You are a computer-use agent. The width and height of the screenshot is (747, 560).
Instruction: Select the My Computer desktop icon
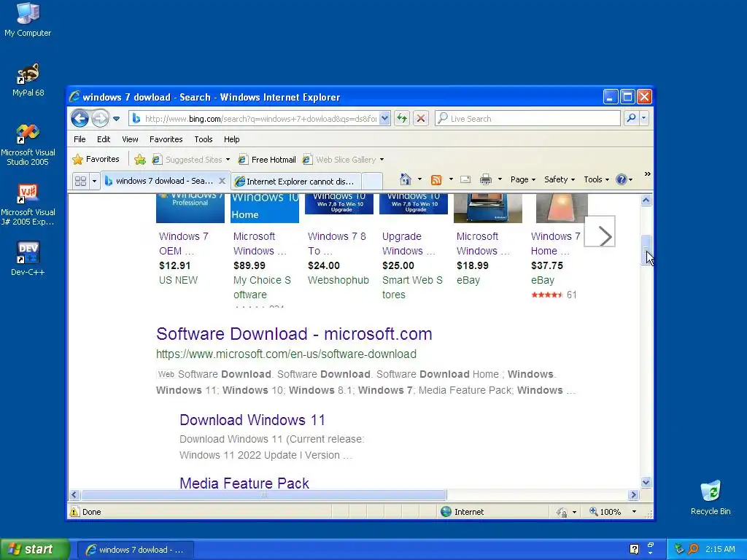pos(28,20)
